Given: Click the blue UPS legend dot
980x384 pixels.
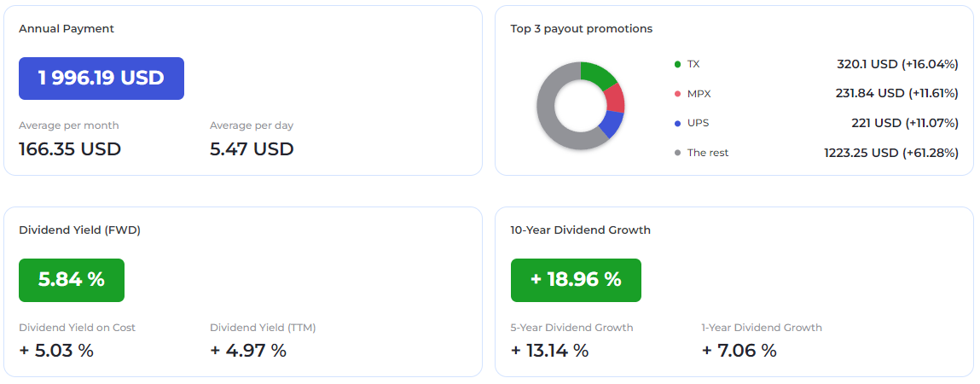Looking at the screenshot, I should click(x=677, y=123).
